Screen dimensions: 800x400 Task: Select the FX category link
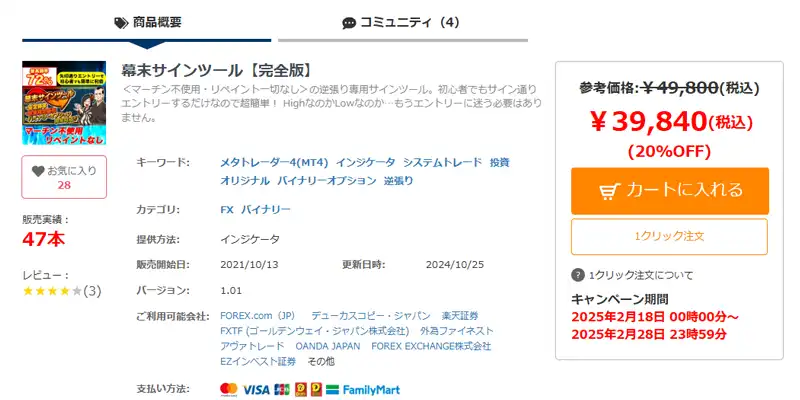(x=227, y=210)
